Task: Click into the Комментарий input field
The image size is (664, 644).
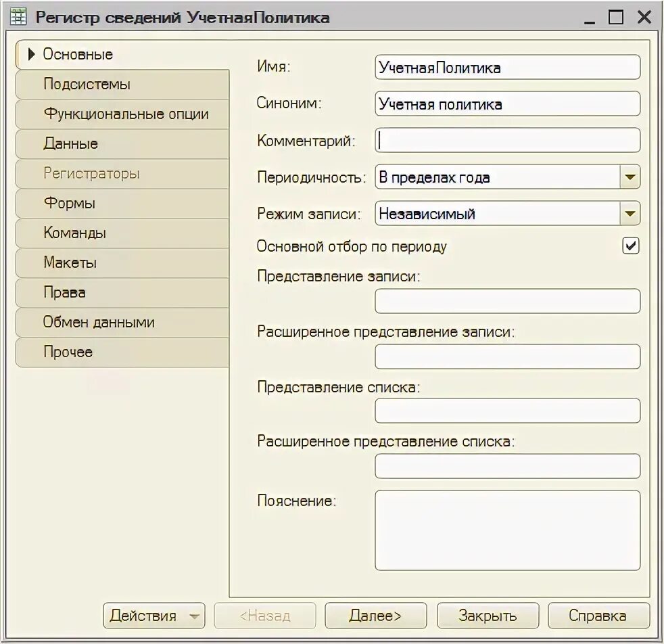Action: coord(507,140)
